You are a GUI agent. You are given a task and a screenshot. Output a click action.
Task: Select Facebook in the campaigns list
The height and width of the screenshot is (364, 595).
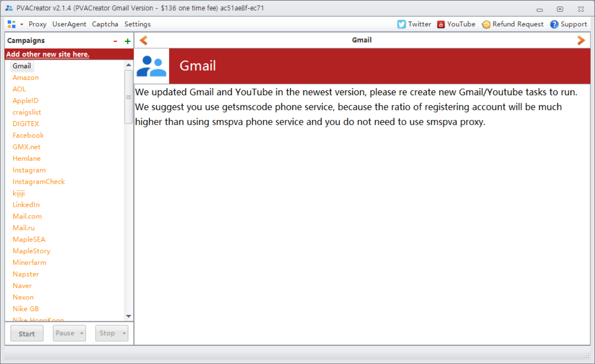click(28, 135)
